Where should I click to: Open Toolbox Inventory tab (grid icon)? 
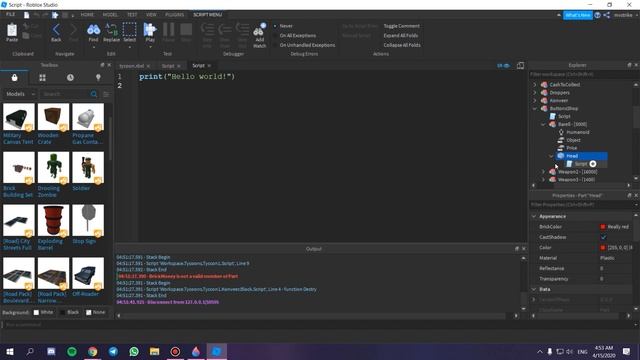point(42,78)
